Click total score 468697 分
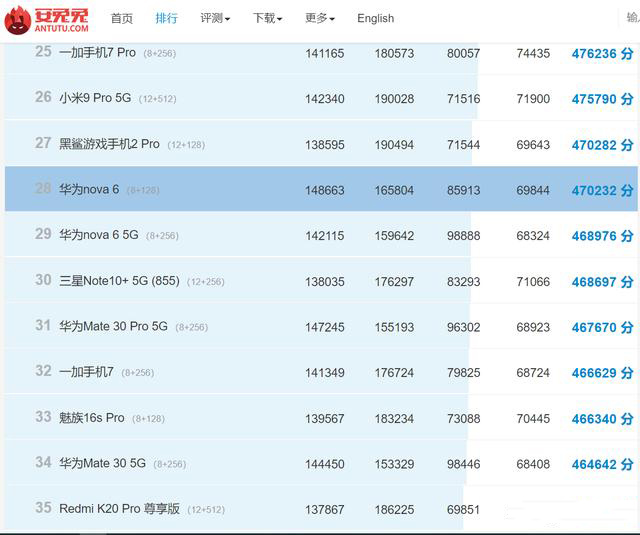 coord(602,282)
